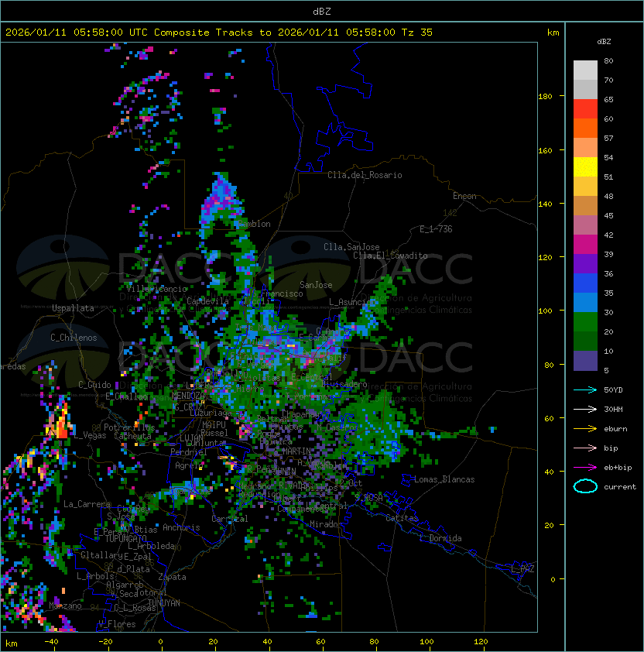Click the yellow eburn arrow legend icon
The height and width of the screenshot is (652, 644).
click(x=585, y=429)
